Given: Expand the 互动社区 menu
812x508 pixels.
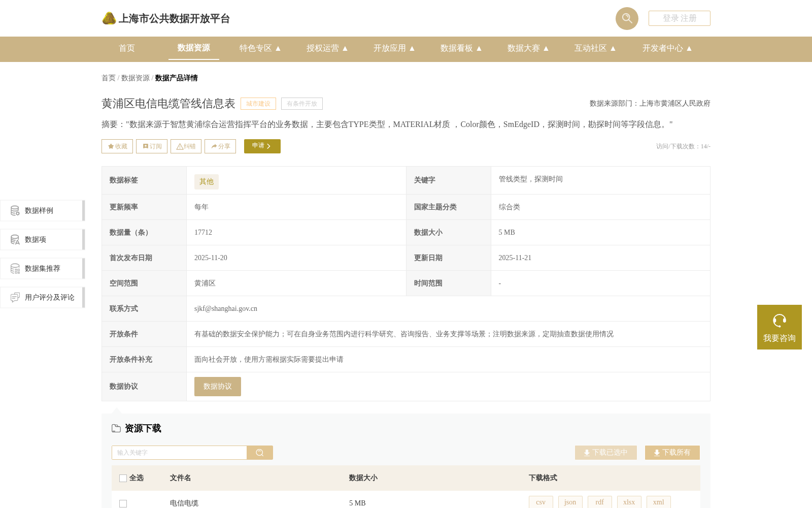Looking at the screenshot, I should (595, 48).
